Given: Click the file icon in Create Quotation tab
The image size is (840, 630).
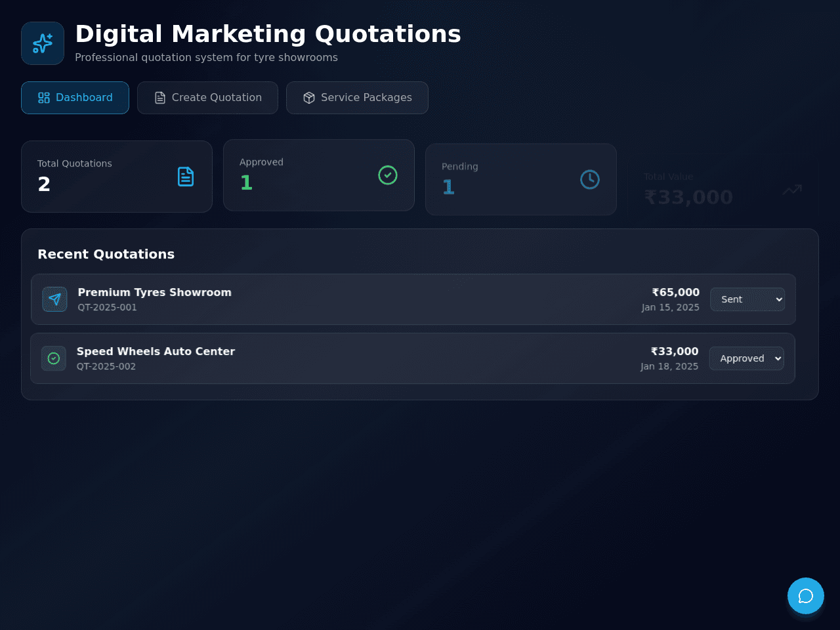Looking at the screenshot, I should (160, 98).
